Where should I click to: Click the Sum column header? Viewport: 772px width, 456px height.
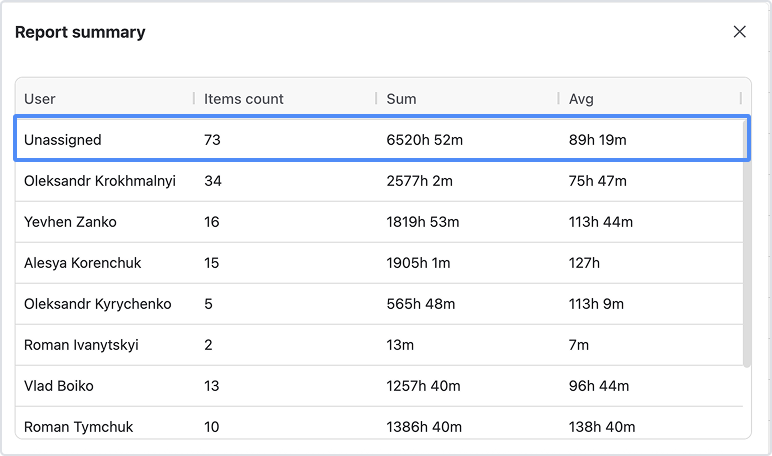pyautogui.click(x=401, y=99)
